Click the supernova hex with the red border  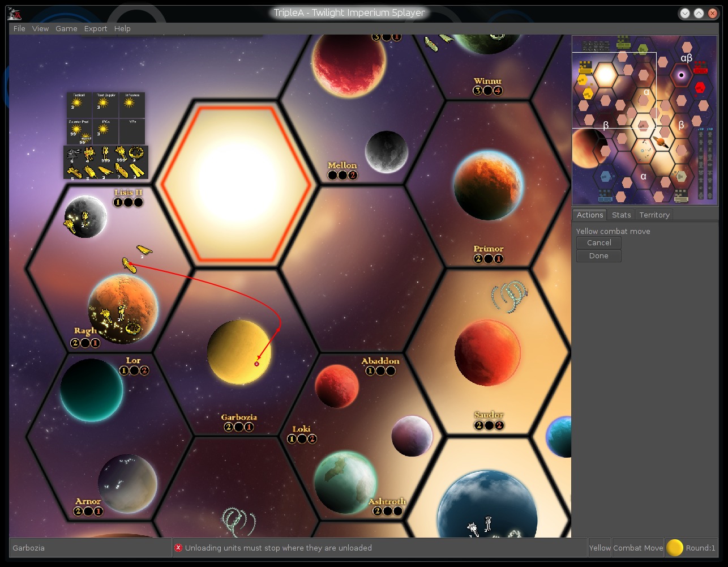pos(235,185)
